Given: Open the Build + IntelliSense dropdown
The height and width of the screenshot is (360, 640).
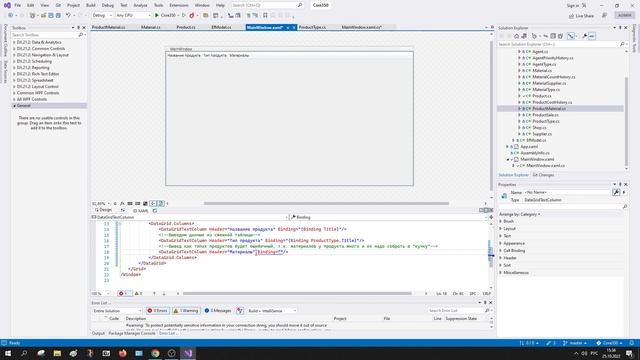Looking at the screenshot, I should pos(272,311).
